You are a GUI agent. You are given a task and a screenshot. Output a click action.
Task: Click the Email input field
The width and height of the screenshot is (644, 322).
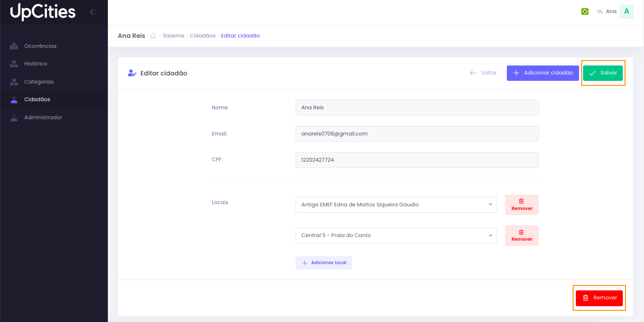pyautogui.click(x=417, y=134)
